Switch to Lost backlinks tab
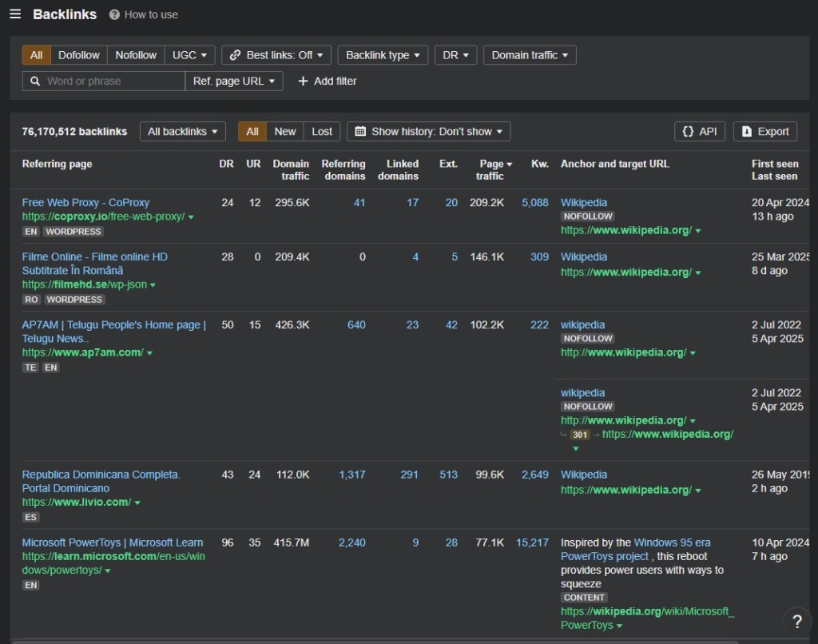 point(322,132)
